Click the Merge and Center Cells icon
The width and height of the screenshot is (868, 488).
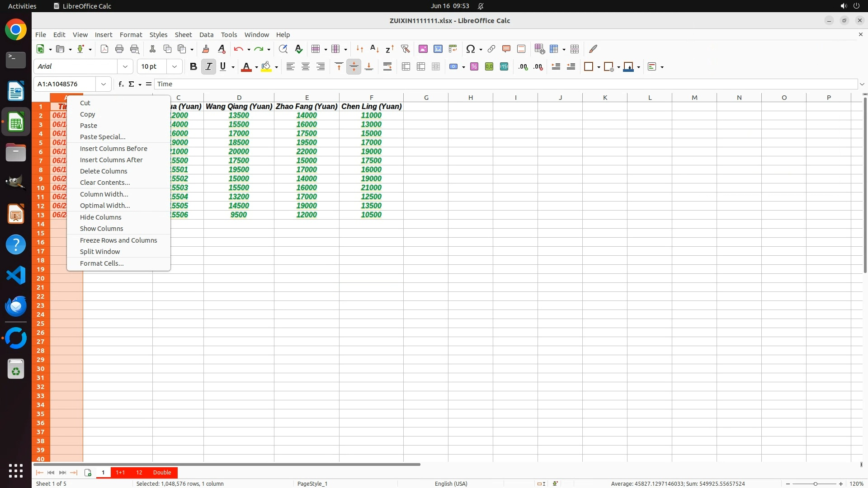click(x=406, y=67)
